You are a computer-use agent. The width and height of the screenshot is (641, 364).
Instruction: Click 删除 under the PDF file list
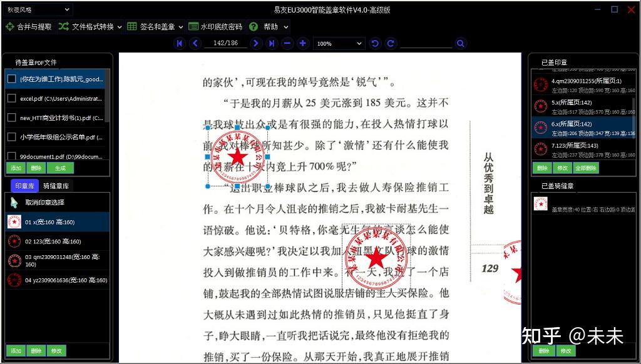(36, 168)
